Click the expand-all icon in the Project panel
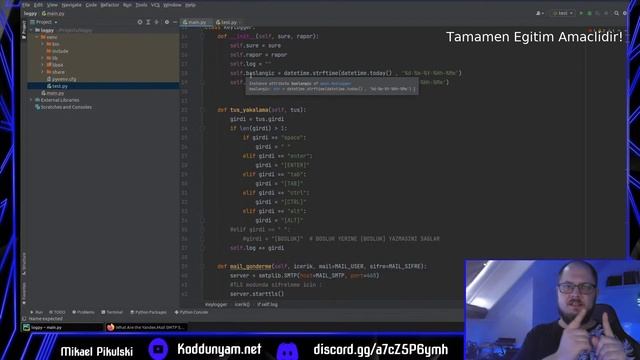Image resolution: width=640 pixels, height=360 pixels. [148, 22]
